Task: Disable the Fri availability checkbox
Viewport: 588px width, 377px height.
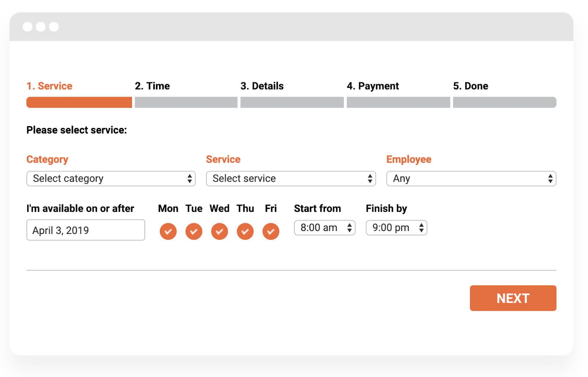Action: (271, 231)
